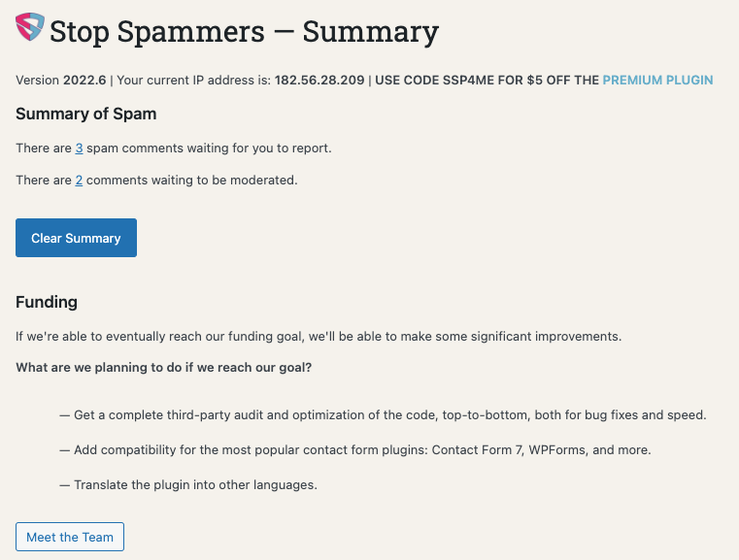Click the third-party audit list item

pyautogui.click(x=383, y=415)
